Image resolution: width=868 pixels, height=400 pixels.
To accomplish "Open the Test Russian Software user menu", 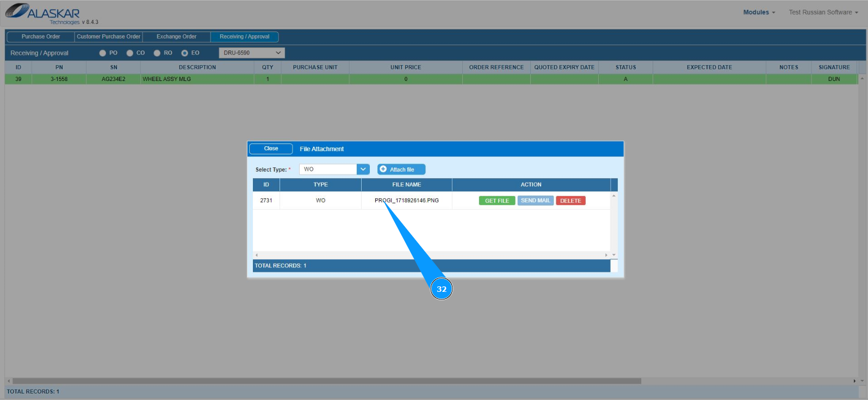I will pyautogui.click(x=823, y=12).
